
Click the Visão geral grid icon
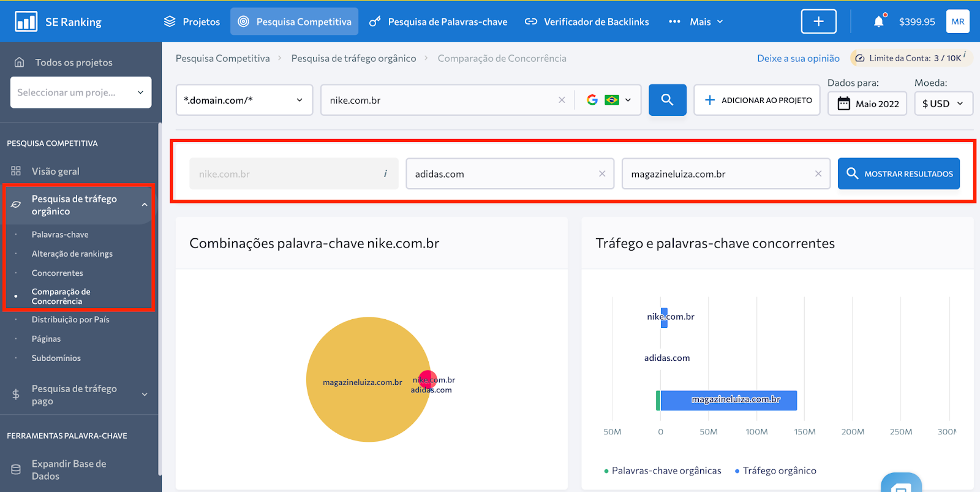(16, 171)
